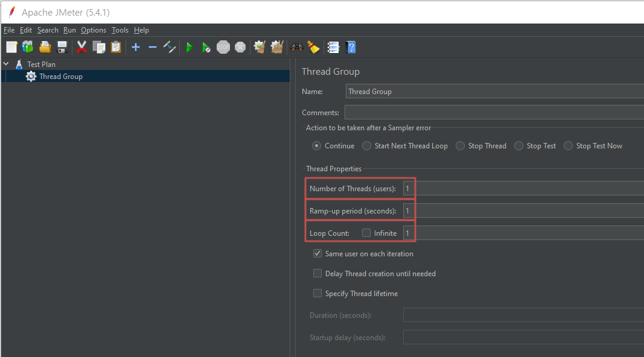The image size is (644, 357).
Task: Collapse all nodes with minus icon
Action: click(153, 47)
